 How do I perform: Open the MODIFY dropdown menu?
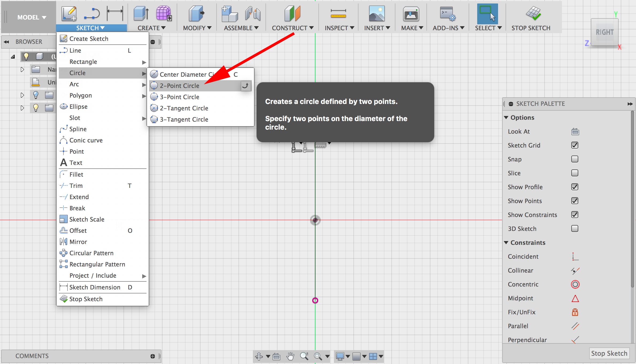197,28
